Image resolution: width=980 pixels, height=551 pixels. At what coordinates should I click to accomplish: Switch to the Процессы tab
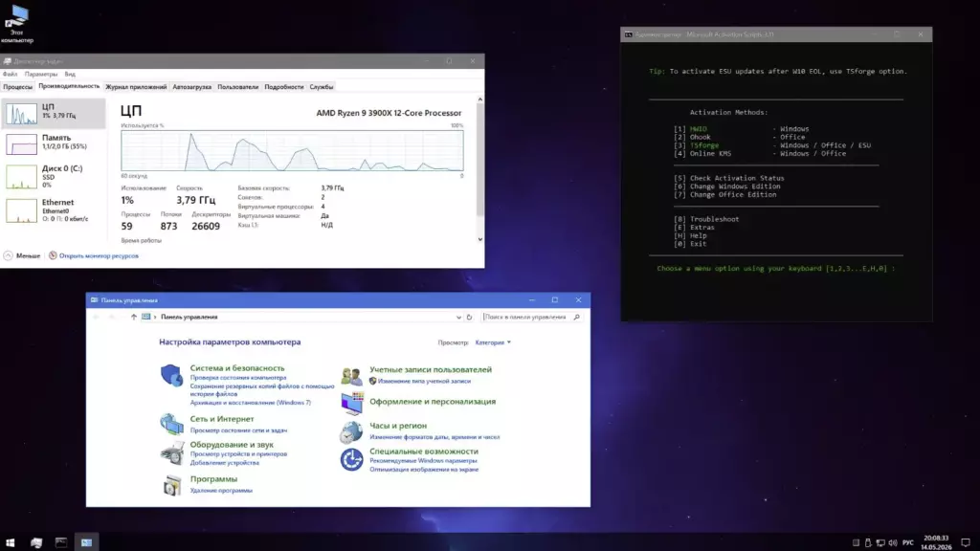coord(17,87)
